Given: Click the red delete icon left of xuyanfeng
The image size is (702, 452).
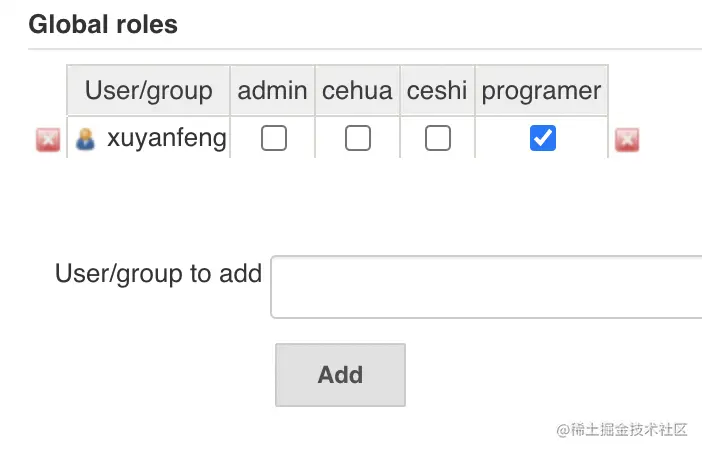Looking at the screenshot, I should pyautogui.click(x=48, y=140).
